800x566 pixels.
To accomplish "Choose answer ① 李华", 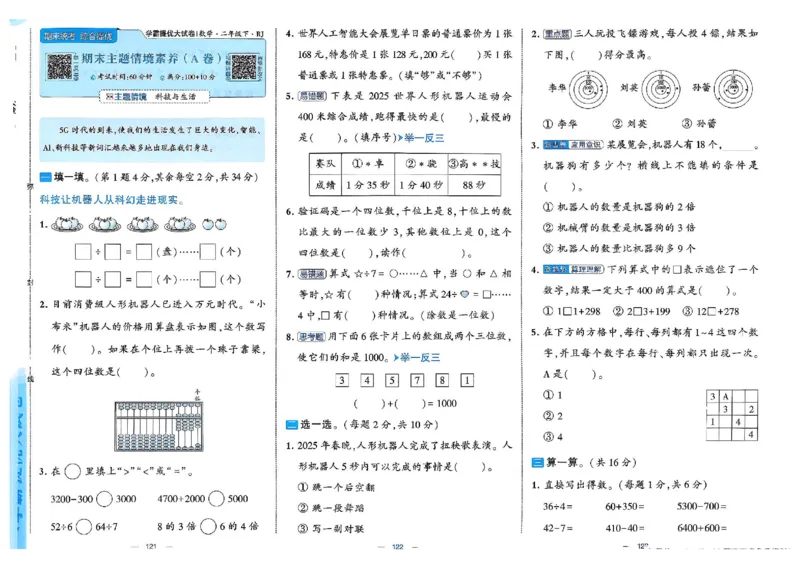I will click(560, 124).
